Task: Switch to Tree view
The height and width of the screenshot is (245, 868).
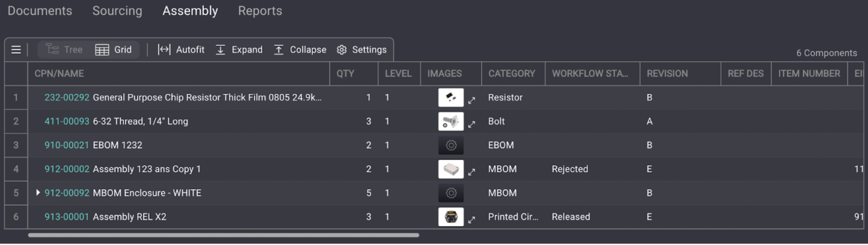Action: coord(64,50)
